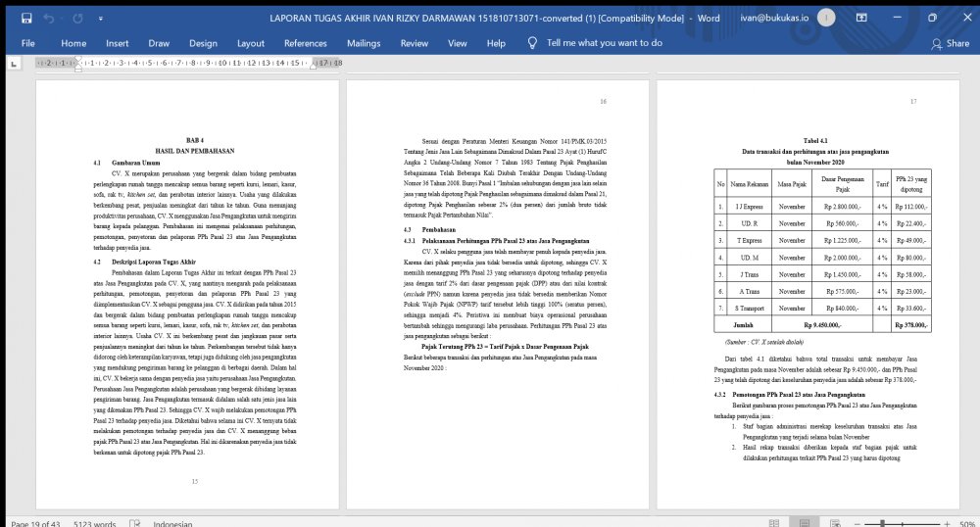Click the Tell me what you want to do field
Viewport: 980px width, 527px height.
[605, 42]
